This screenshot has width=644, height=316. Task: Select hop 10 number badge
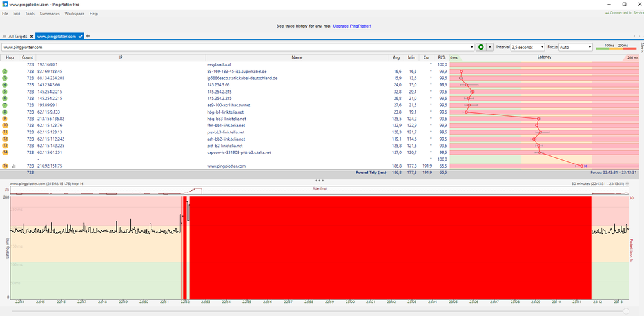(5, 125)
